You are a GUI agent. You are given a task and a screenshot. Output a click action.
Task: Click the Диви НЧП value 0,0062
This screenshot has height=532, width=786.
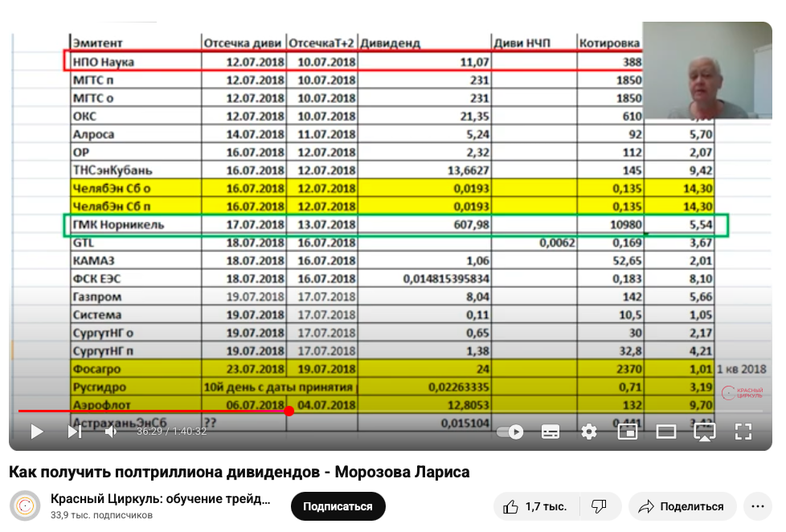[x=558, y=243]
